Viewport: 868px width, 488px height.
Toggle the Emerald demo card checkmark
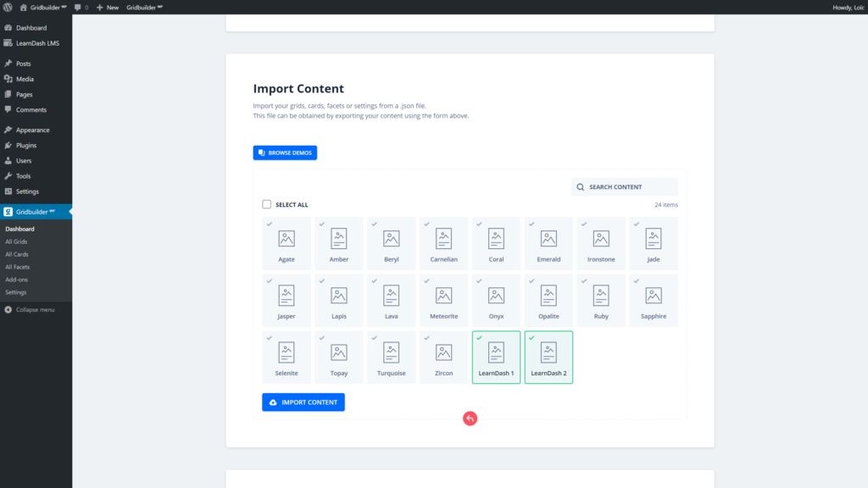point(531,224)
